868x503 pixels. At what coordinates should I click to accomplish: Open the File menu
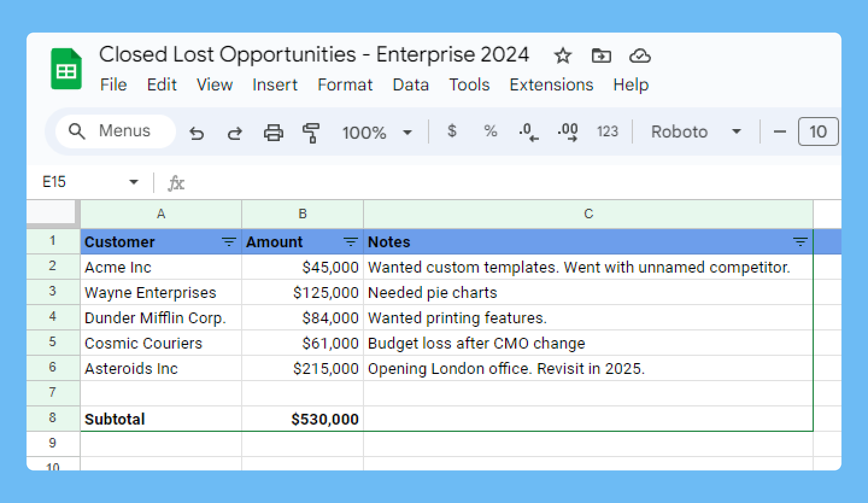tap(113, 85)
